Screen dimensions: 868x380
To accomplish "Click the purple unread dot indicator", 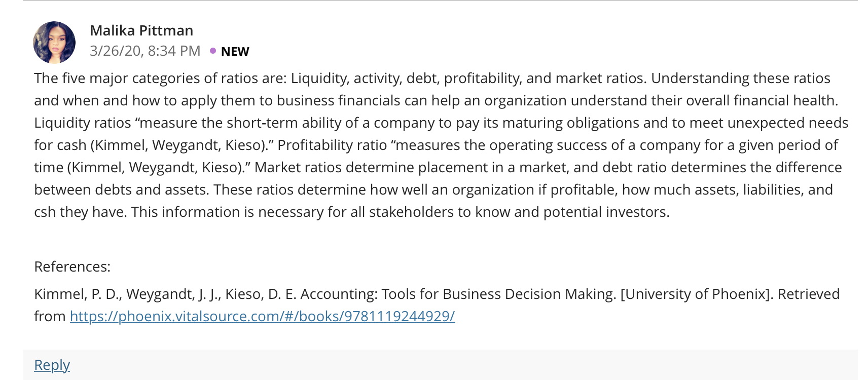I will tap(213, 51).
